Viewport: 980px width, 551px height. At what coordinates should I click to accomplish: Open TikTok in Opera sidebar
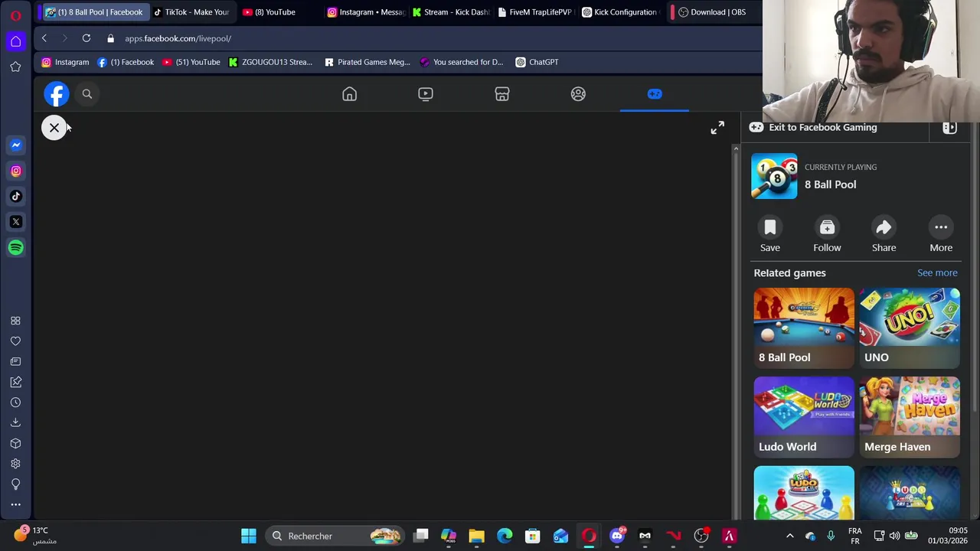pyautogui.click(x=16, y=196)
